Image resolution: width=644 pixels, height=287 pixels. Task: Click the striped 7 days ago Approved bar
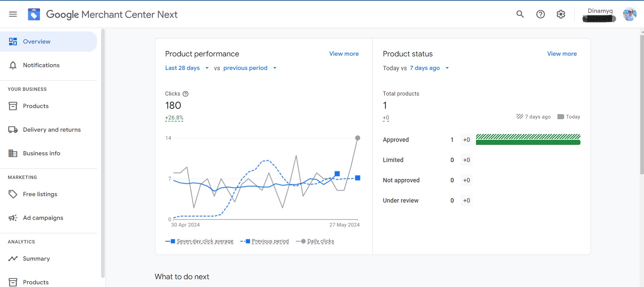tap(528, 136)
